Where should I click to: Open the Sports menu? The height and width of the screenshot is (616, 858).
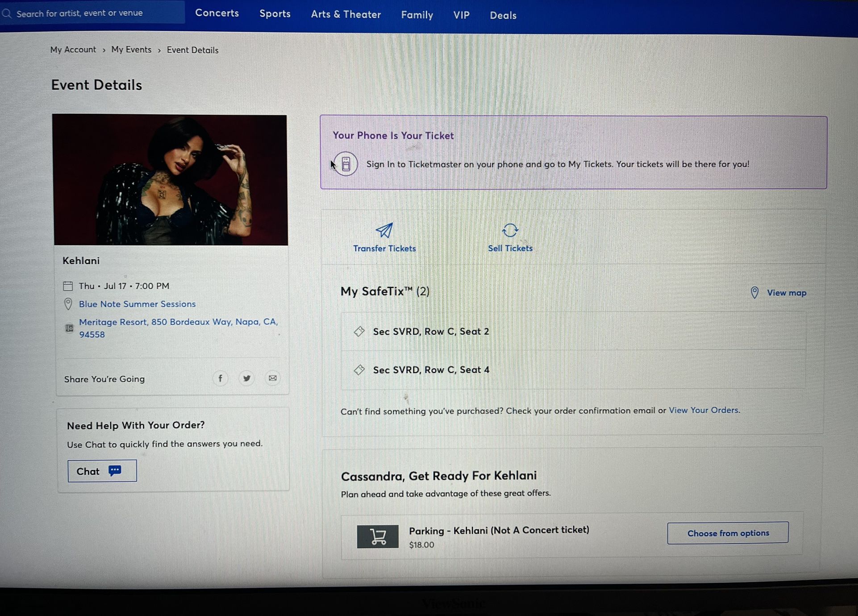click(x=275, y=14)
